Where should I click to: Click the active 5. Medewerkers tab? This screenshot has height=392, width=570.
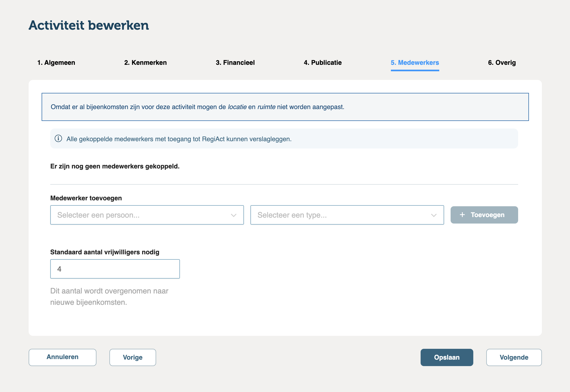[x=415, y=63]
